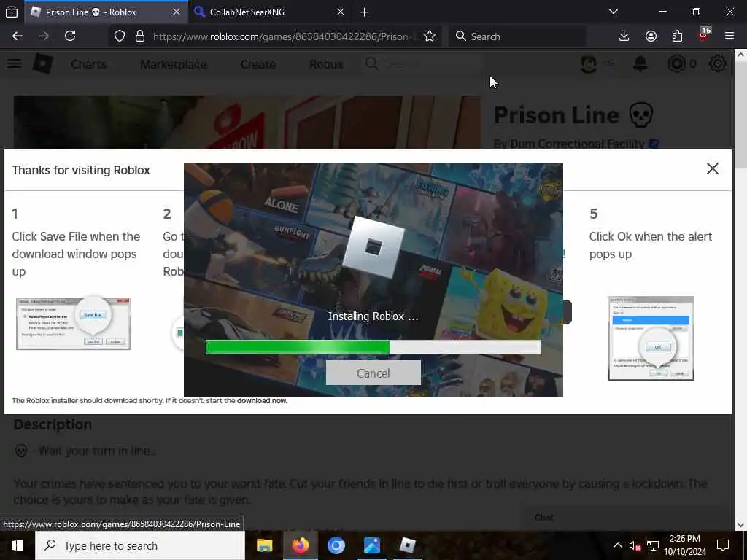Click the 'Description' heading
747x560 pixels.
53,425
